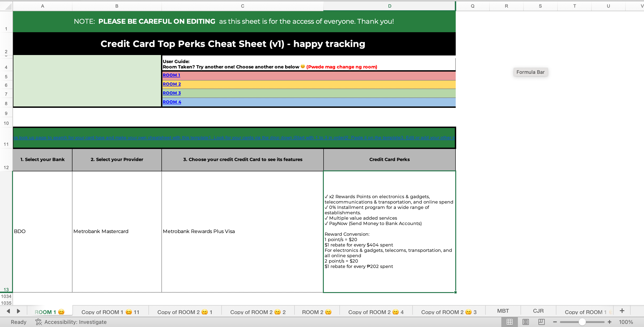Viewport: 644px width, 327px height.
Task: Open the Copy of ROOM 2 4 tab
Action: click(x=375, y=312)
